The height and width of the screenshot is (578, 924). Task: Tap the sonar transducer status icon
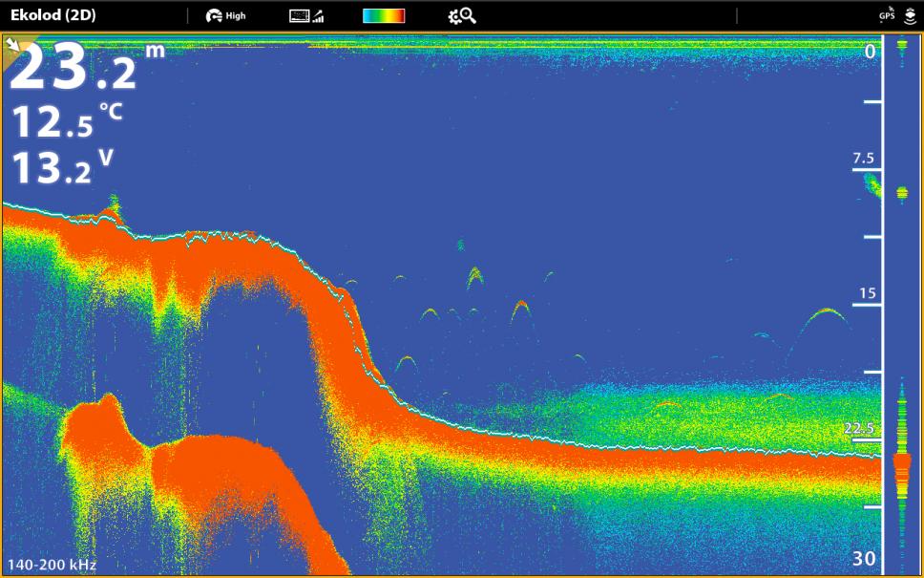[x=910, y=15]
